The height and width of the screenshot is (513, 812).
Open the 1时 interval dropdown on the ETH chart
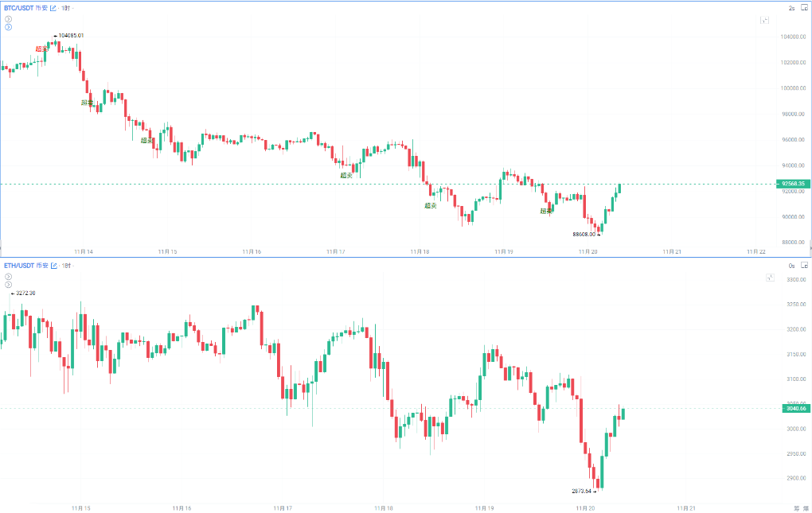[65, 265]
